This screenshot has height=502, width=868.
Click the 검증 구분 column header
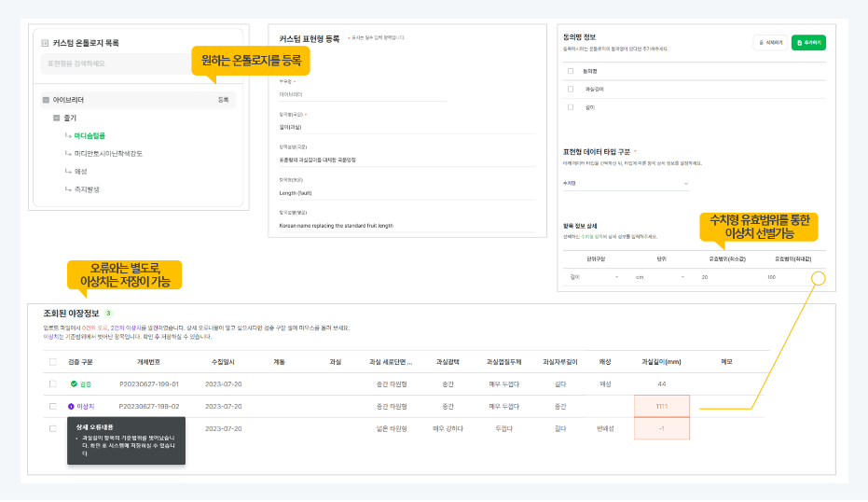tap(80, 362)
